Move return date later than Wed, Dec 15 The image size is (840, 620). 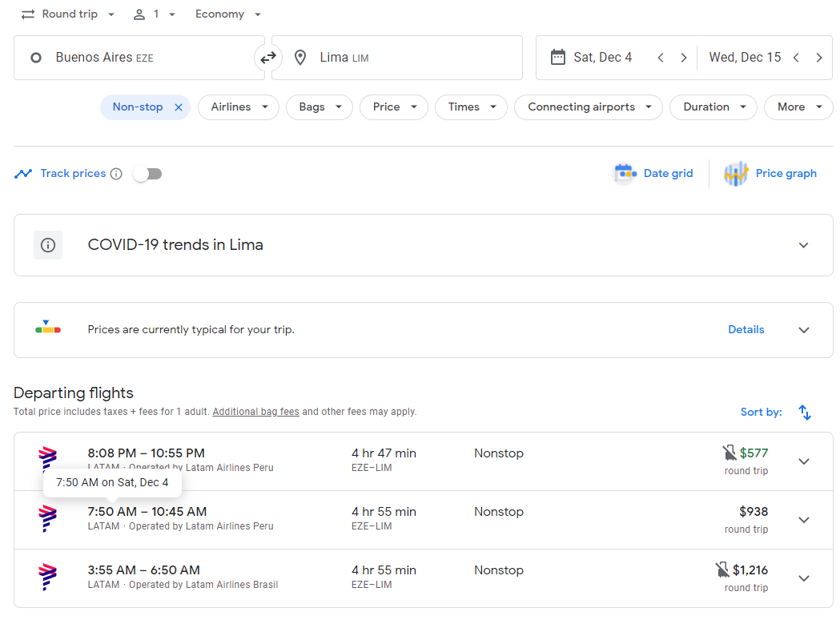click(x=819, y=58)
